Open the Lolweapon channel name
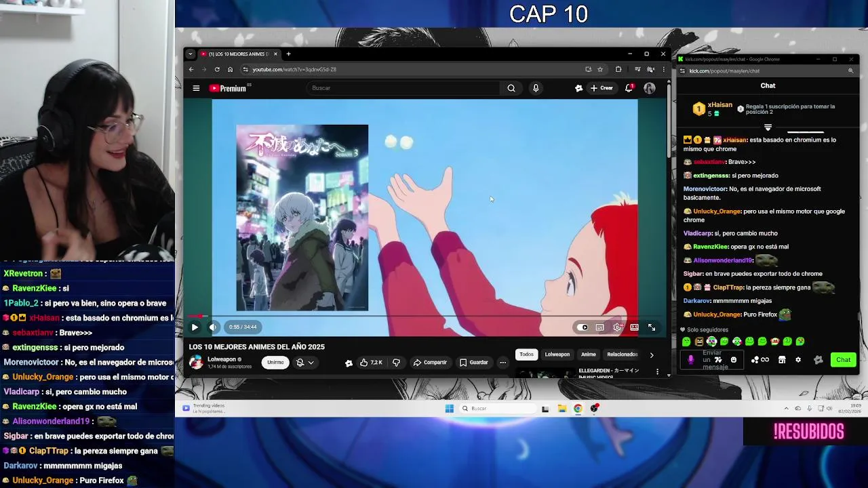This screenshot has height=488, width=868. 222,359
